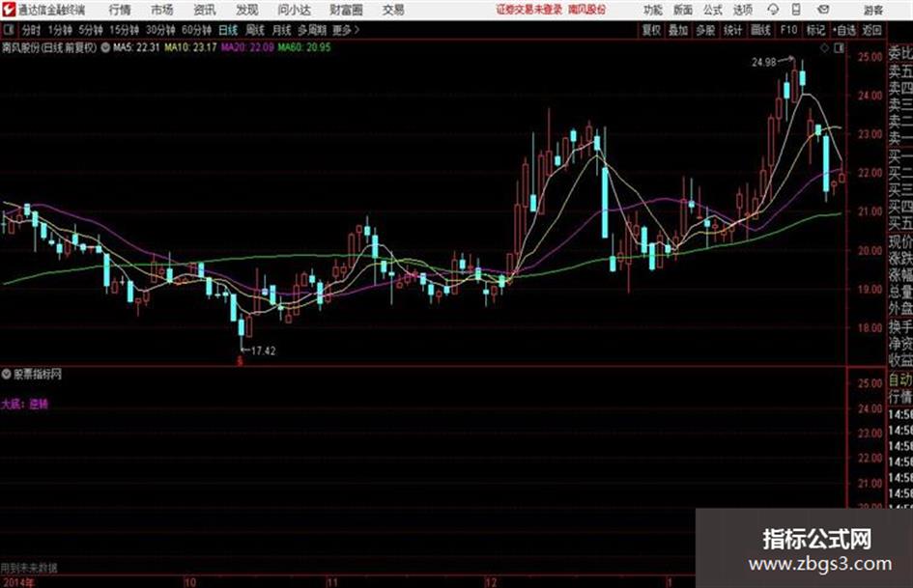
Task: Open the mail envelope icon
Action: 823,10
